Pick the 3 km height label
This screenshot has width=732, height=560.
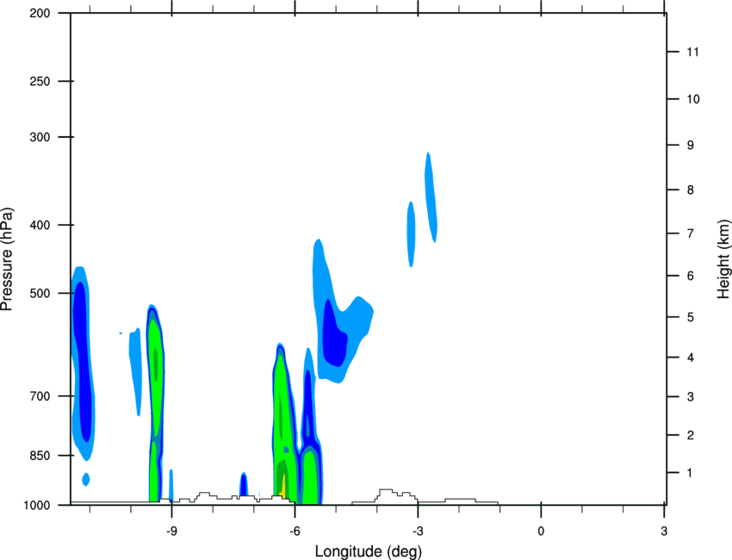tap(691, 396)
